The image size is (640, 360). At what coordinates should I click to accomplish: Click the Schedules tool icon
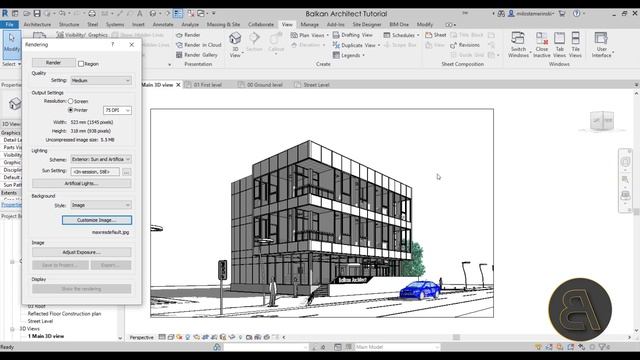(387, 35)
